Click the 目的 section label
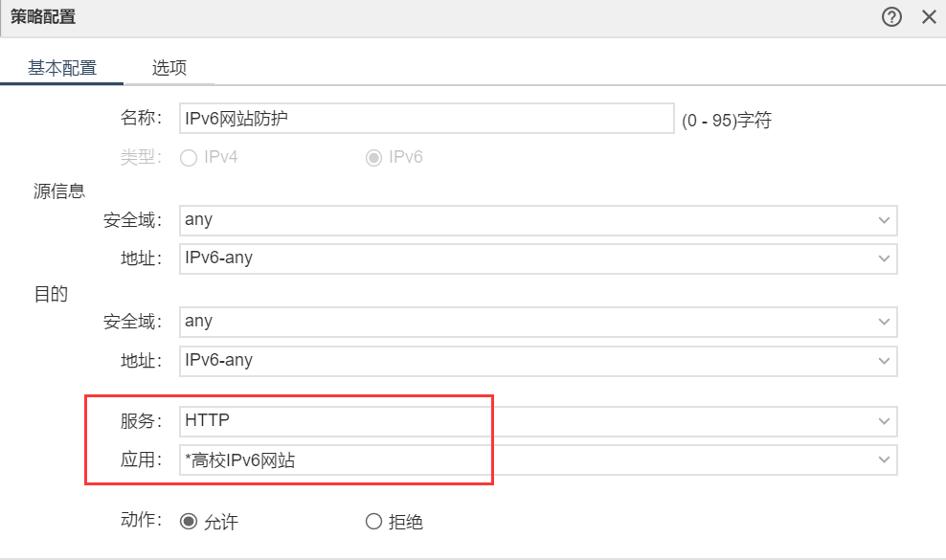This screenshot has height=560, width=946. (51, 294)
